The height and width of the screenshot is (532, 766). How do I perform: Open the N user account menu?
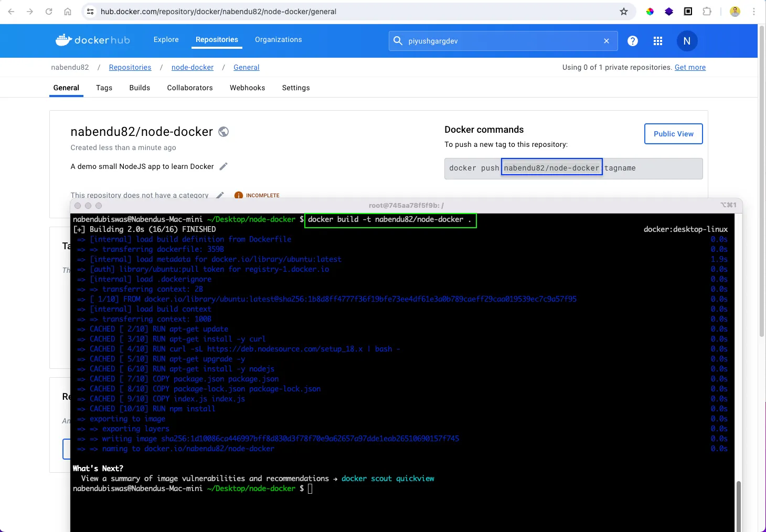pyautogui.click(x=687, y=41)
